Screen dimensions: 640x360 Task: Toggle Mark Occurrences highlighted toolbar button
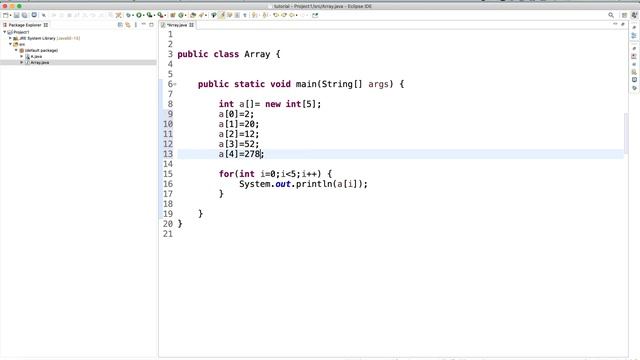[222, 15]
